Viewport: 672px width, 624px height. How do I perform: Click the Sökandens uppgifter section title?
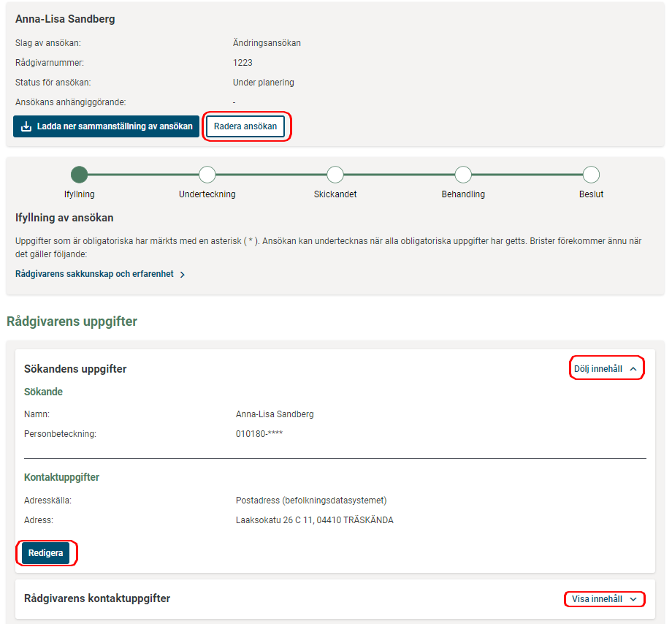pyautogui.click(x=75, y=369)
